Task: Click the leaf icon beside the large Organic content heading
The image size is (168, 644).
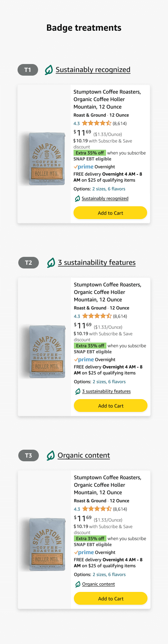Action: click(x=51, y=456)
